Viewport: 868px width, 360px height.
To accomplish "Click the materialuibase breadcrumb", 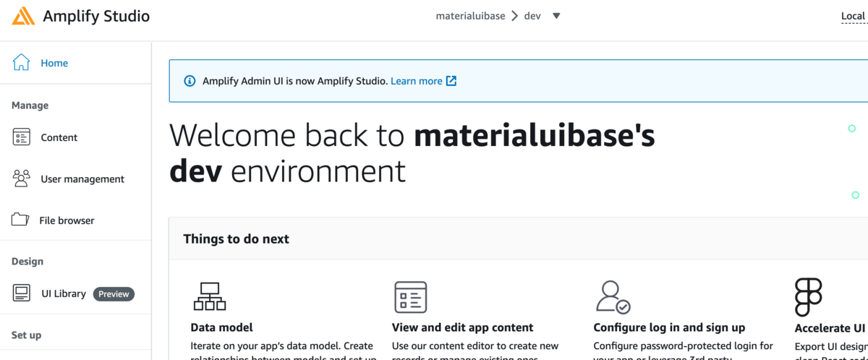I will point(470,16).
